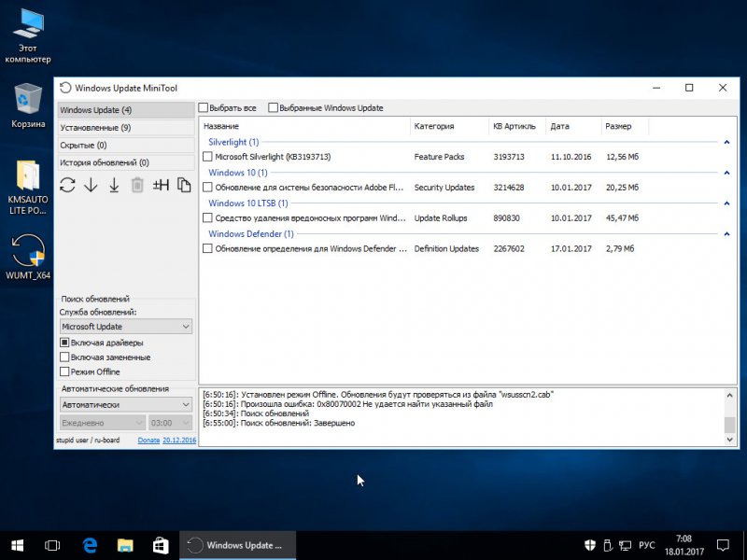Screen dimensions: 747x560
Task: Collapse the Windows 10 LTSB (1) group
Action: pyautogui.click(x=726, y=203)
